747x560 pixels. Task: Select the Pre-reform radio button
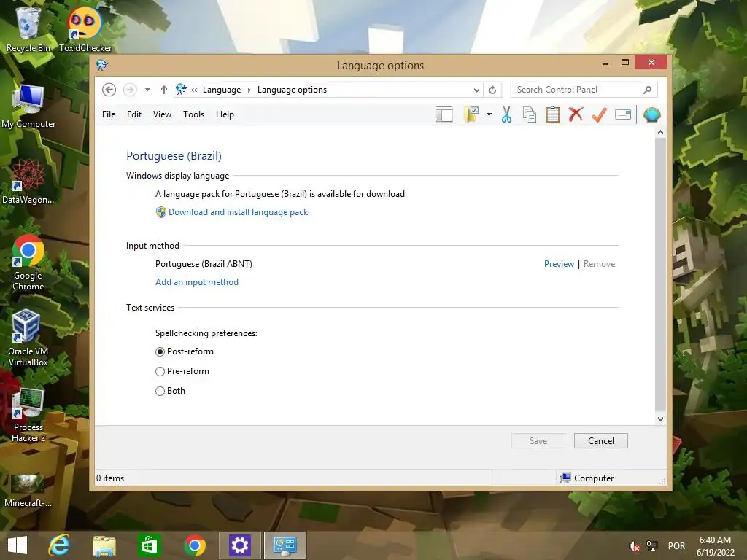coord(160,371)
